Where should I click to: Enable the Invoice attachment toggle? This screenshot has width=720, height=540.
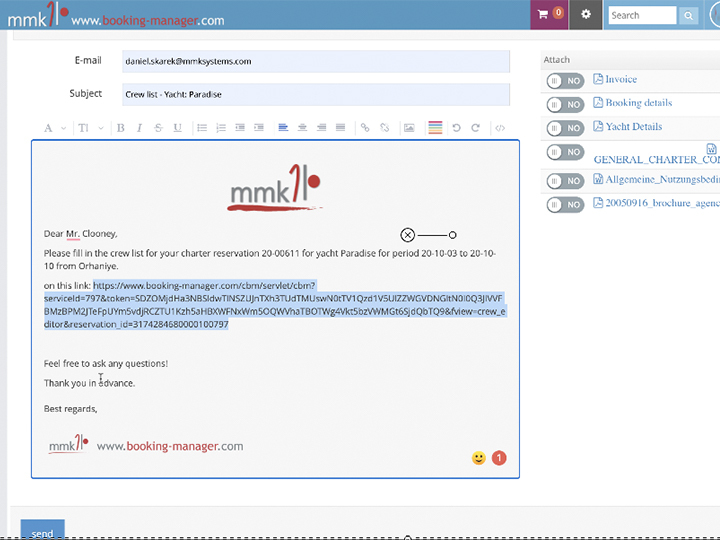click(565, 80)
